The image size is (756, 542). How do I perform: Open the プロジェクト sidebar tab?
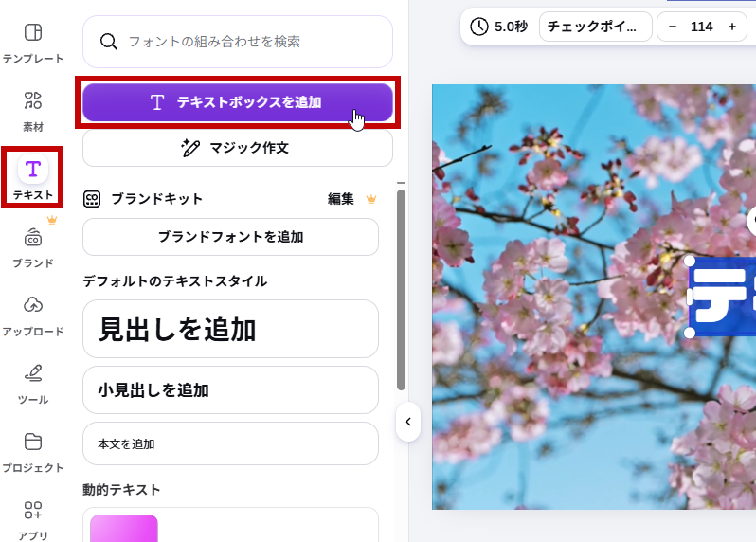33,453
